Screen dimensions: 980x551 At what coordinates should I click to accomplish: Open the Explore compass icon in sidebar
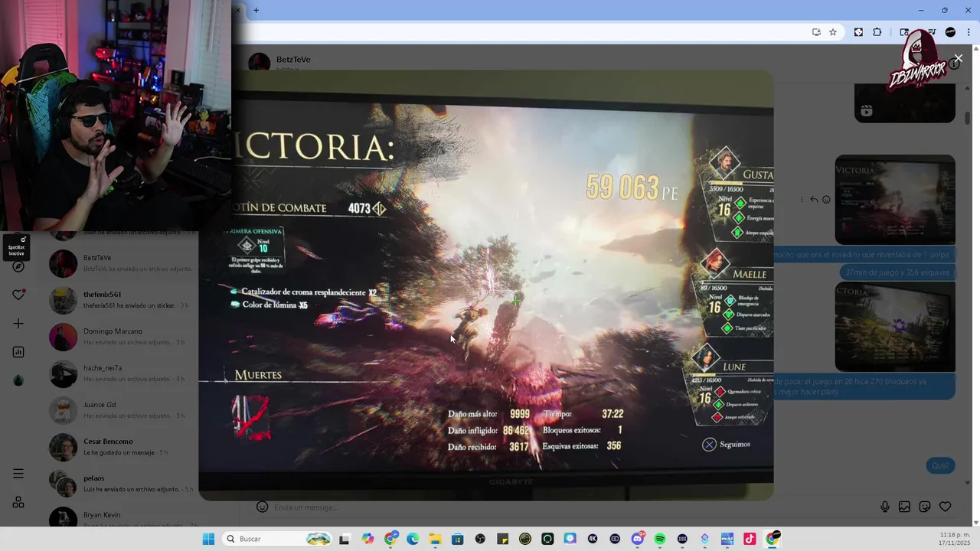coord(18,266)
